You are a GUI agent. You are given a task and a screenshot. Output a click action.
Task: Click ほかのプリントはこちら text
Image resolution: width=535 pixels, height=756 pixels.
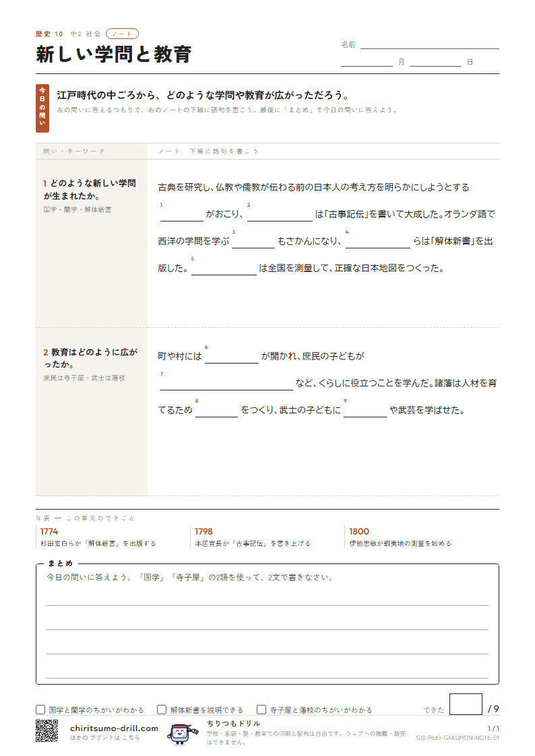point(104,738)
